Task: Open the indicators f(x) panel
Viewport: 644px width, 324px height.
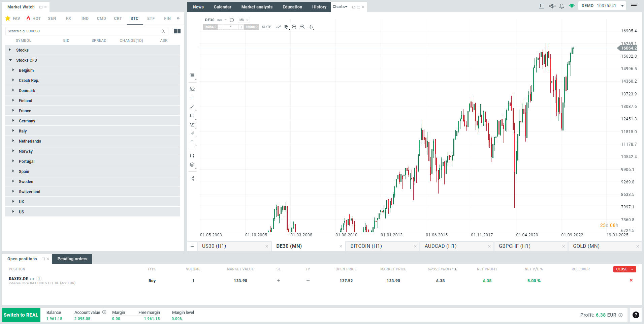Action: (192, 89)
